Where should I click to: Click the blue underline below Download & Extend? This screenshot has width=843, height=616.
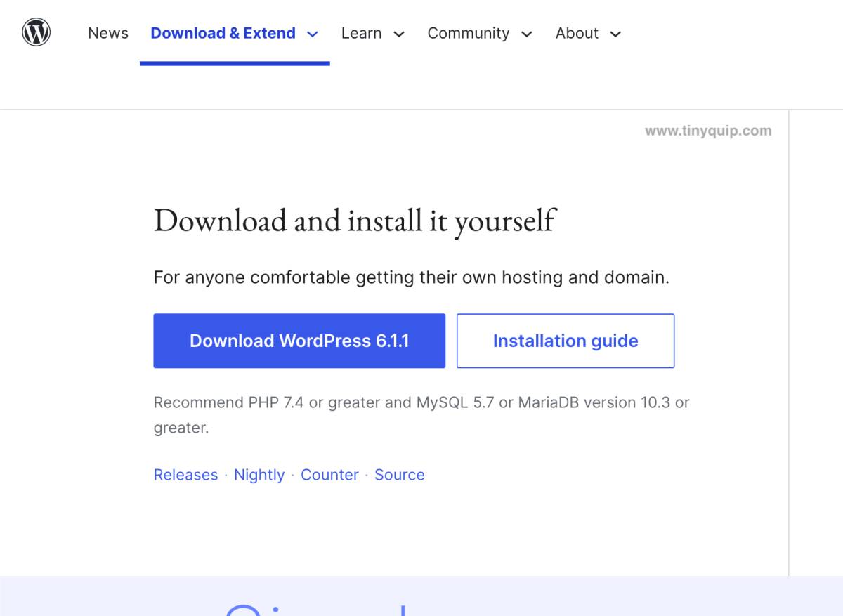[x=235, y=63]
